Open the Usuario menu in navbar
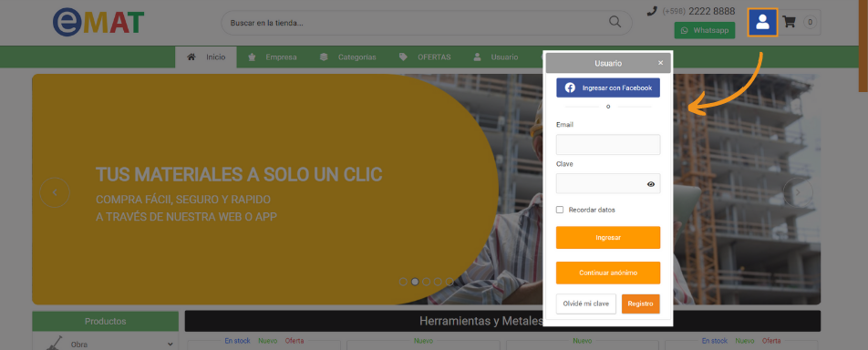 click(x=496, y=57)
